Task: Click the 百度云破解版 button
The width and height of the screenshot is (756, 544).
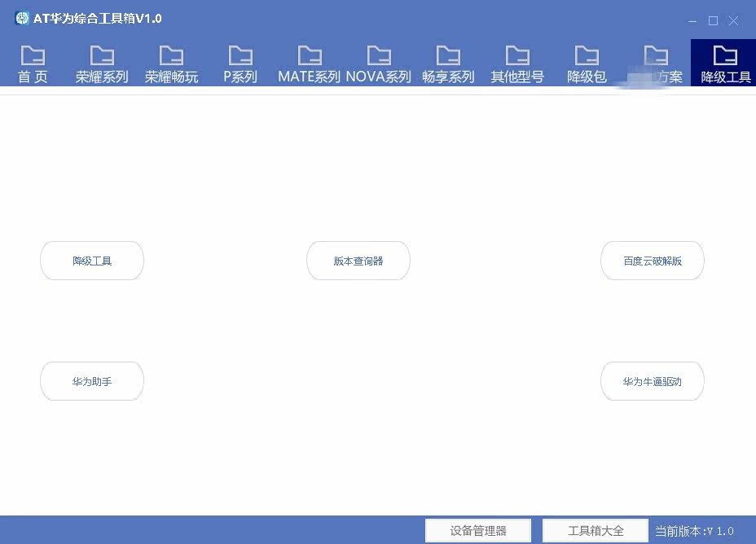Action: [x=653, y=261]
